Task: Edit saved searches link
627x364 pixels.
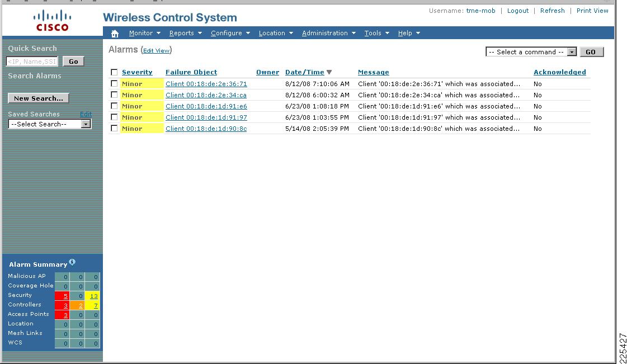Action: pos(86,114)
